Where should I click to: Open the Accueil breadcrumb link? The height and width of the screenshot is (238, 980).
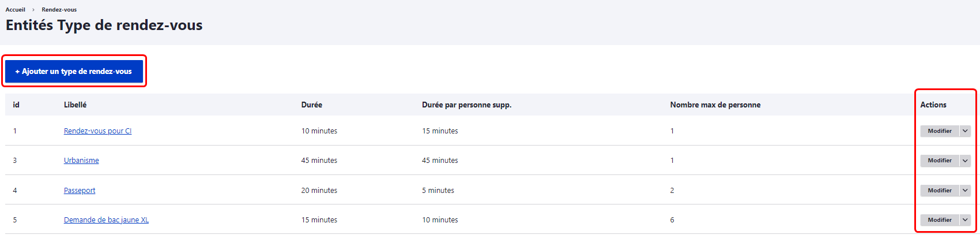16,10
